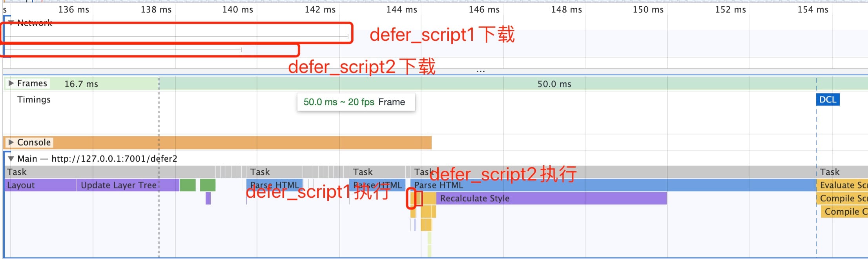Expand the Frames track

11,83
